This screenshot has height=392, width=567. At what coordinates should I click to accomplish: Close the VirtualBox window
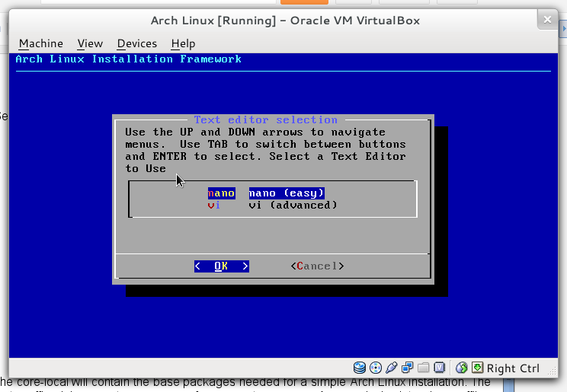point(547,20)
